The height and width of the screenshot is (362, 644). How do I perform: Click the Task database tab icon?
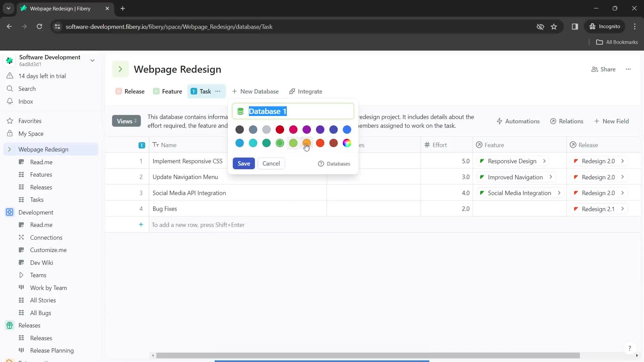click(x=193, y=92)
